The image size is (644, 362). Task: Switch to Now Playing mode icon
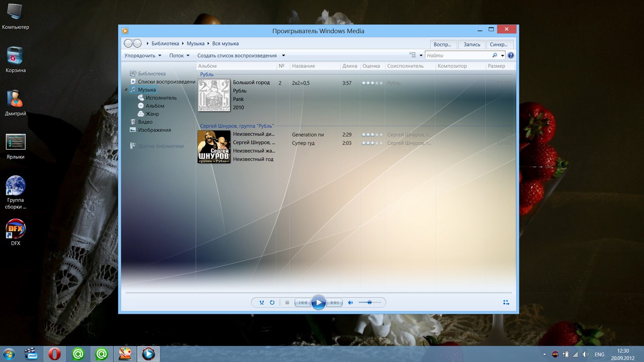506,303
